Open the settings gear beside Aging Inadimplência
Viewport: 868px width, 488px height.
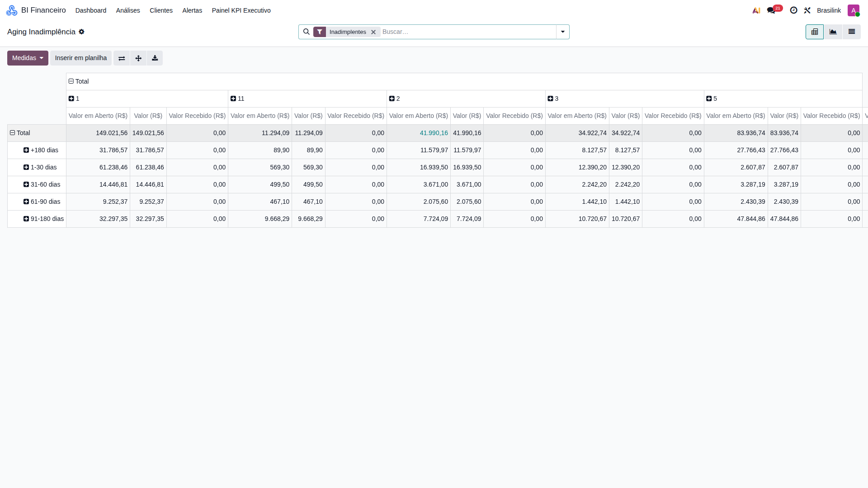(81, 32)
